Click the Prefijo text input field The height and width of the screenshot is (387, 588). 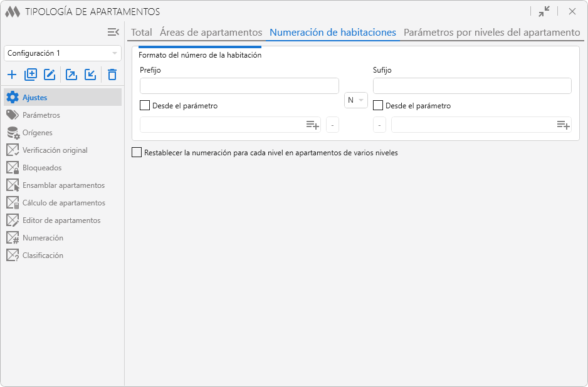click(239, 86)
